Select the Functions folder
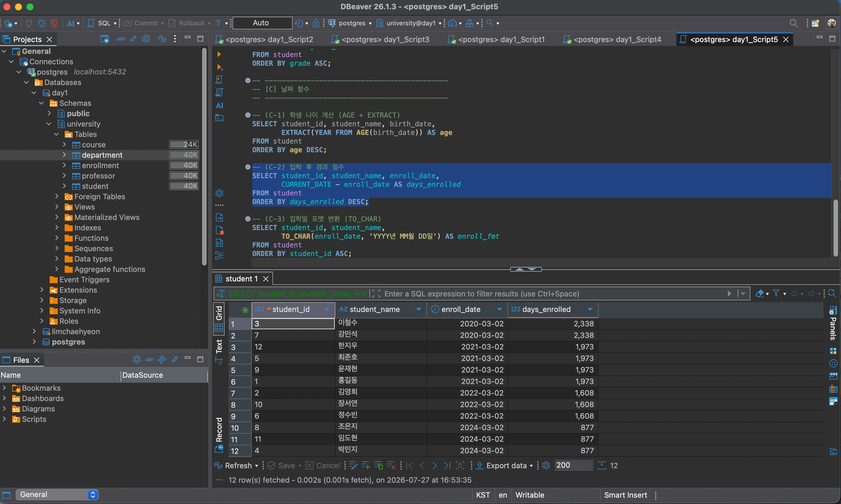The height and width of the screenshot is (504, 841). [91, 238]
